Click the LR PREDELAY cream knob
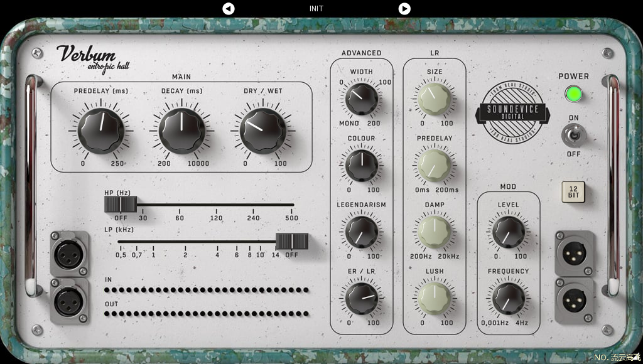The width and height of the screenshot is (643, 364). coord(435,166)
